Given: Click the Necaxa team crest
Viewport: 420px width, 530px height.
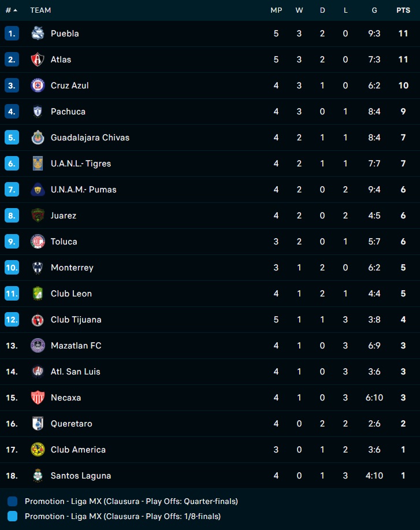Looking at the screenshot, I should point(37,398).
